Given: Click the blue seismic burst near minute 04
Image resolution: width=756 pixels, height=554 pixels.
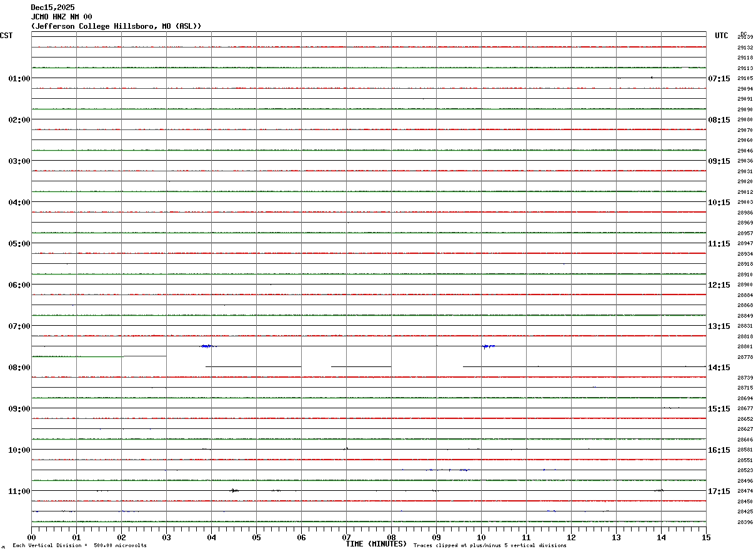Looking at the screenshot, I should click(208, 346).
